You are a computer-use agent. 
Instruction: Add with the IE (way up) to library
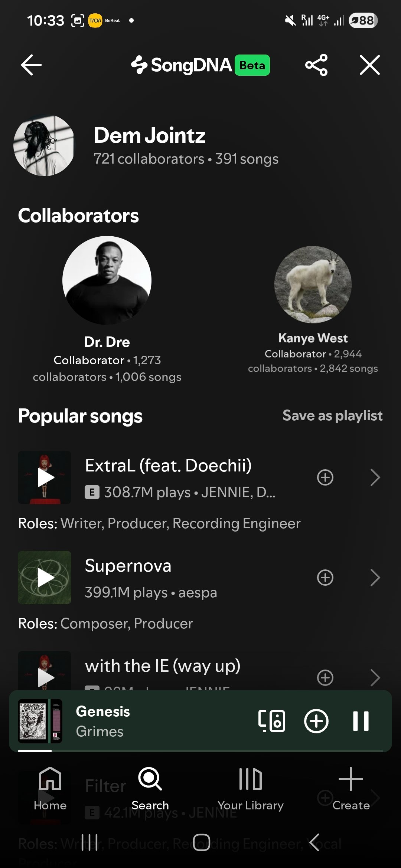click(325, 678)
